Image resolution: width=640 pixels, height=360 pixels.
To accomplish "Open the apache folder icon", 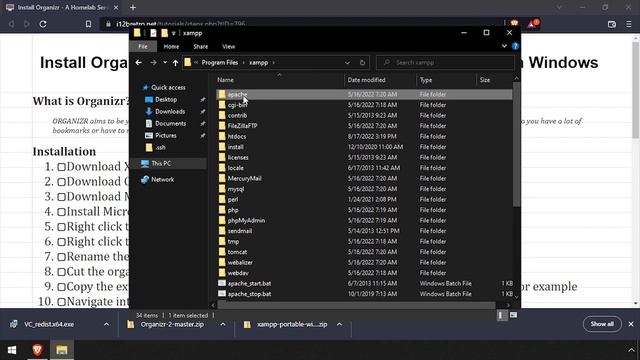I will tap(222, 94).
